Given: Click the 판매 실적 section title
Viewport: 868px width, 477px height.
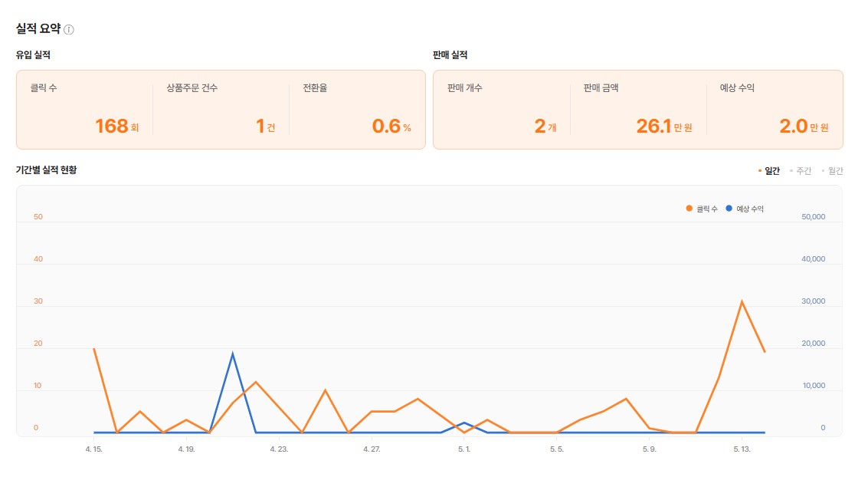Looking at the screenshot, I should pyautogui.click(x=450, y=55).
